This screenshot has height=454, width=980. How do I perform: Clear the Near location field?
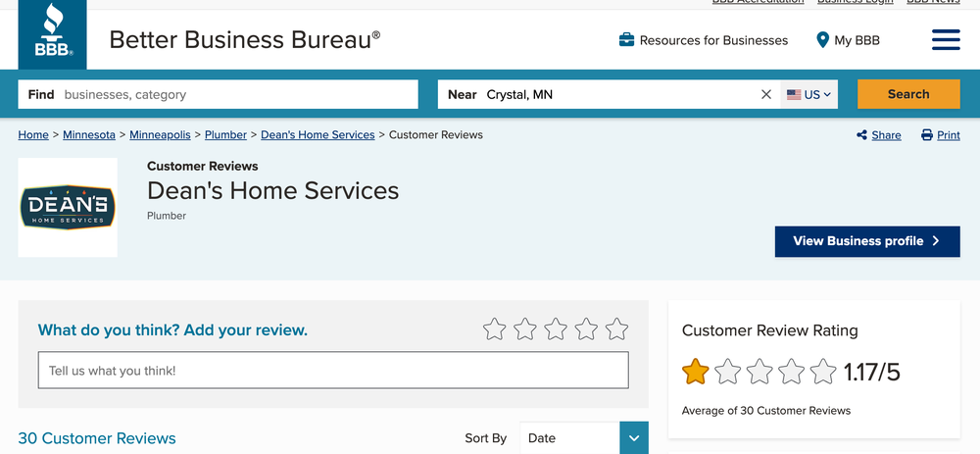click(x=766, y=94)
